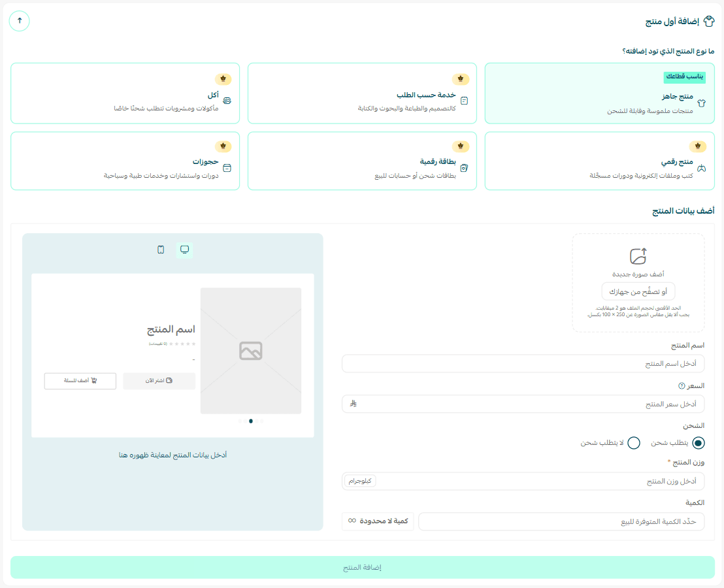Focus the أدخل سعر المنتج input field
The width and height of the screenshot is (724, 588).
523,404
